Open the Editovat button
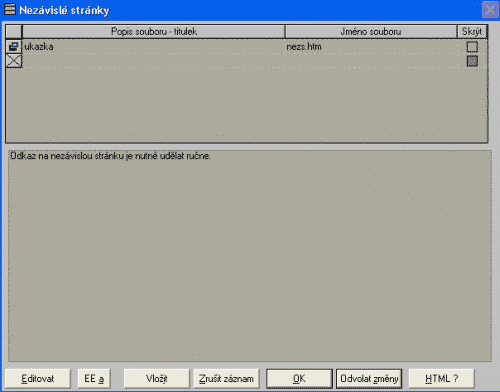Viewport: 500px width, 392px height. (38, 379)
